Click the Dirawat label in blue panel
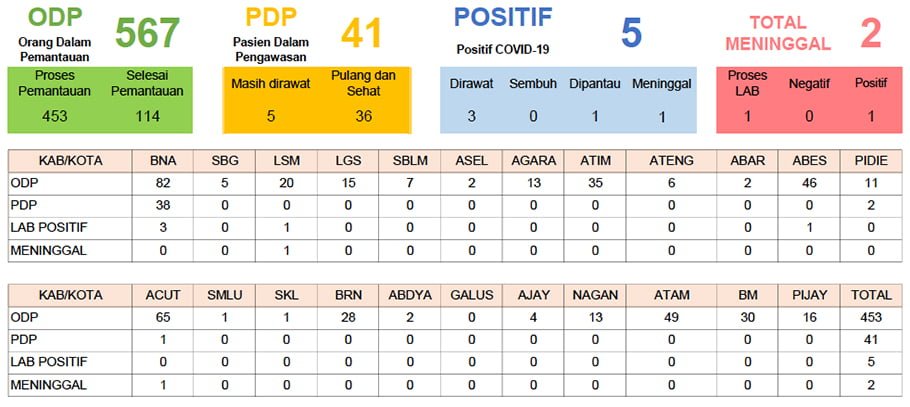910x407 pixels. pos(471,84)
